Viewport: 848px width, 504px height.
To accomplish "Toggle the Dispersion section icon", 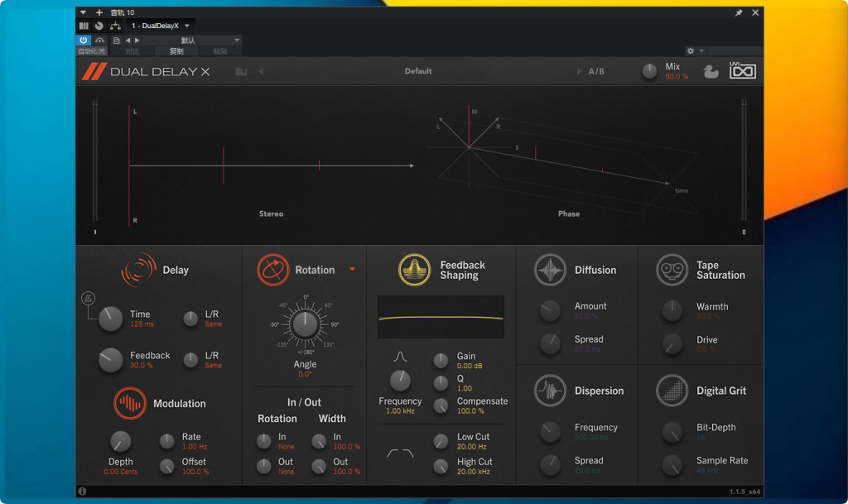I will coord(550,390).
